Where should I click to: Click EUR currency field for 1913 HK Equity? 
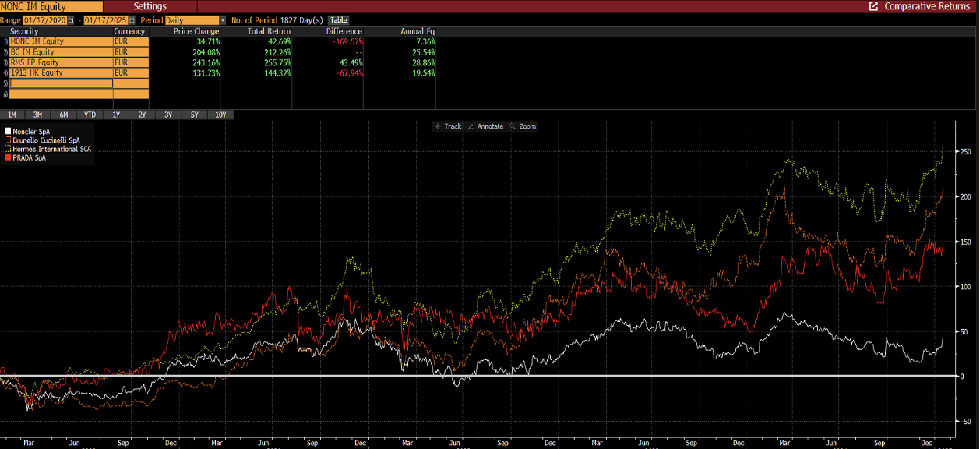(131, 72)
